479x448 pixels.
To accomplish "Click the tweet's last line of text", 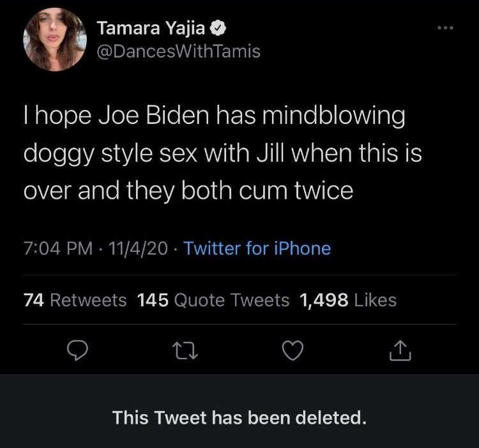I will point(188,191).
